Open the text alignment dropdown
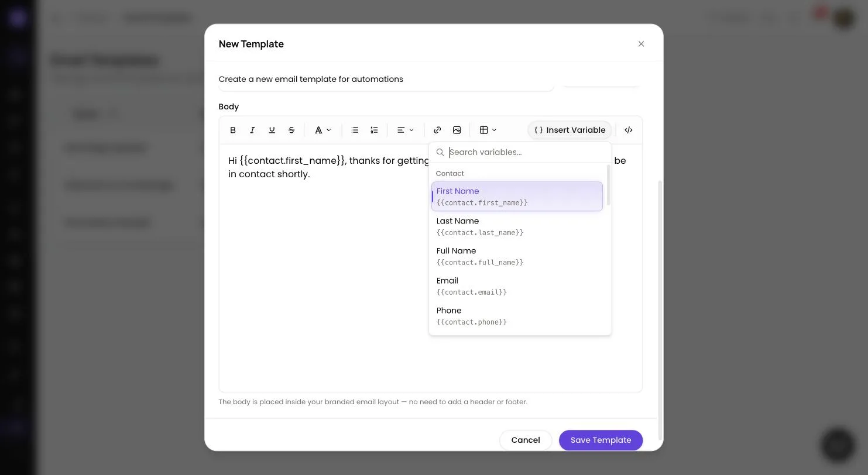 point(406,130)
